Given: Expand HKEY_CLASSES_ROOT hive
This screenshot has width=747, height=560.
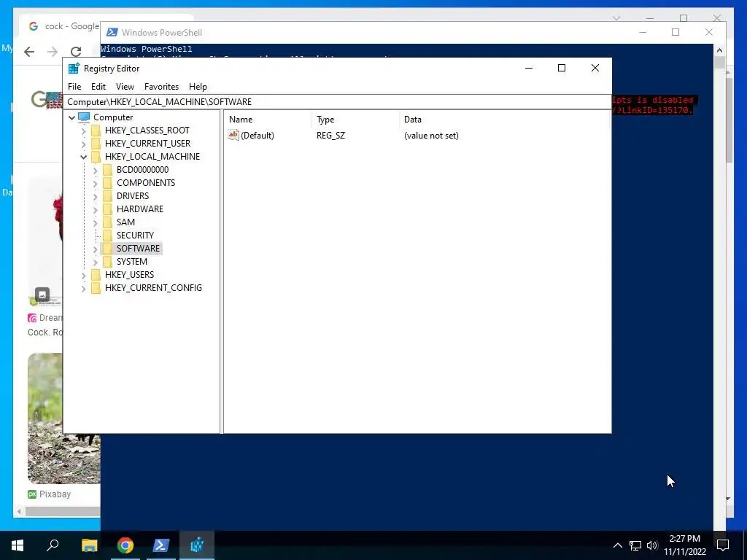Looking at the screenshot, I should (x=83, y=131).
